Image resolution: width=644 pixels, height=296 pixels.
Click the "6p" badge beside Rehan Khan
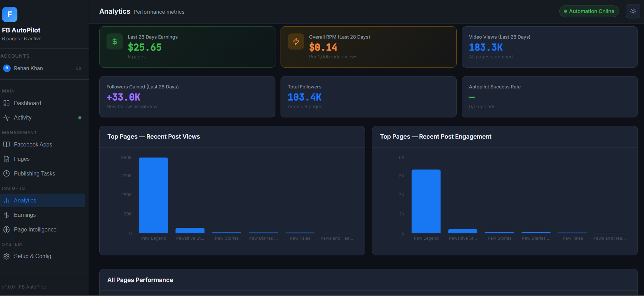point(78,68)
